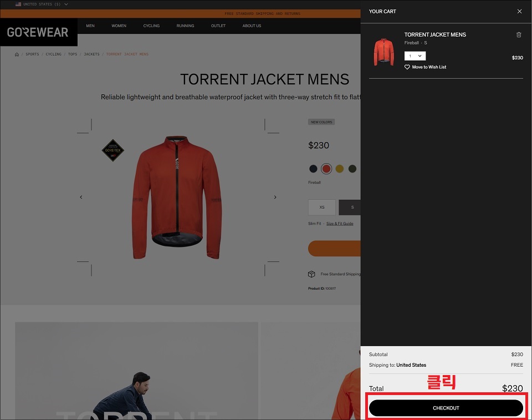The width and height of the screenshot is (532, 420).
Task: Click the free shipping and returns banner
Action: click(262, 13)
